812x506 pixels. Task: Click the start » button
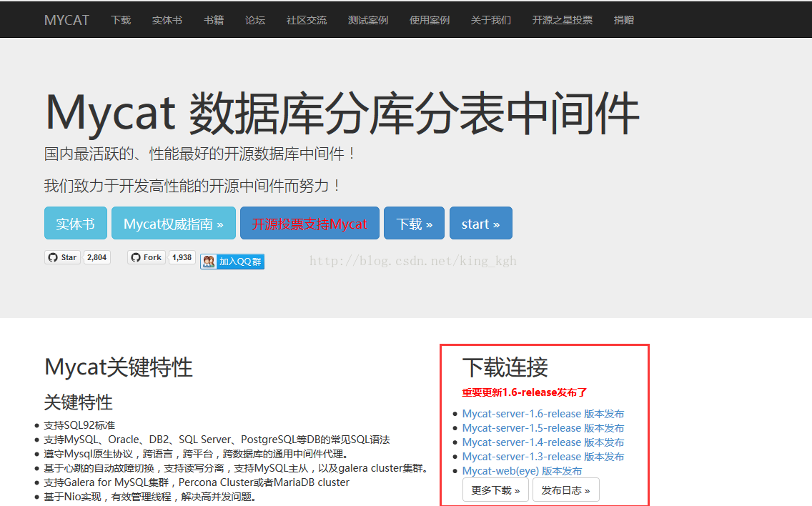[481, 223]
